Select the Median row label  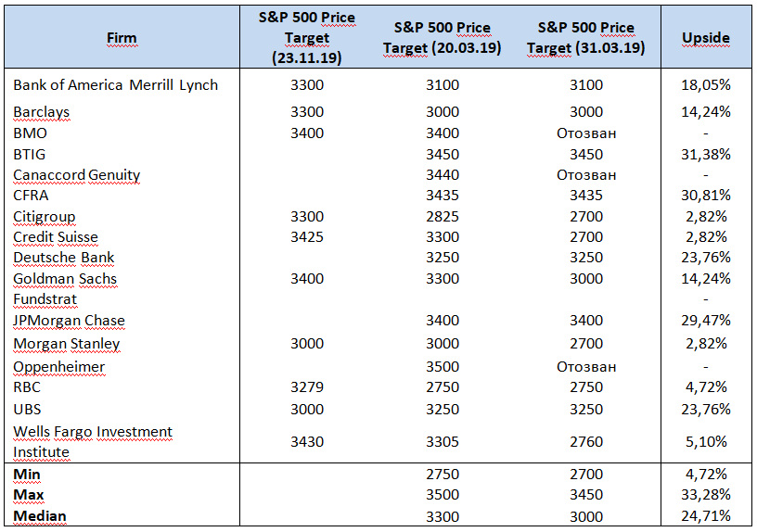click(x=40, y=516)
